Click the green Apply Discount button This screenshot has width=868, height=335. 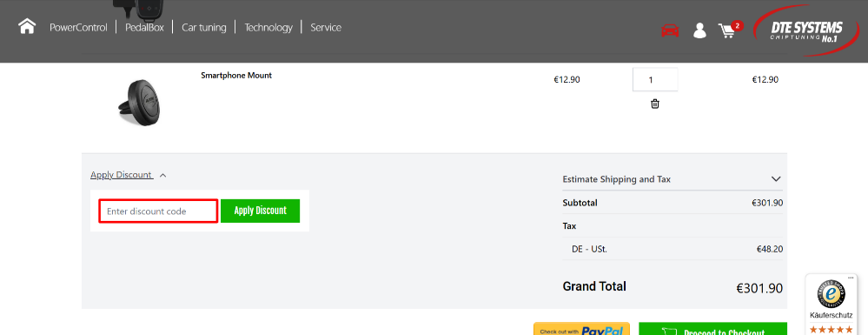tap(260, 211)
